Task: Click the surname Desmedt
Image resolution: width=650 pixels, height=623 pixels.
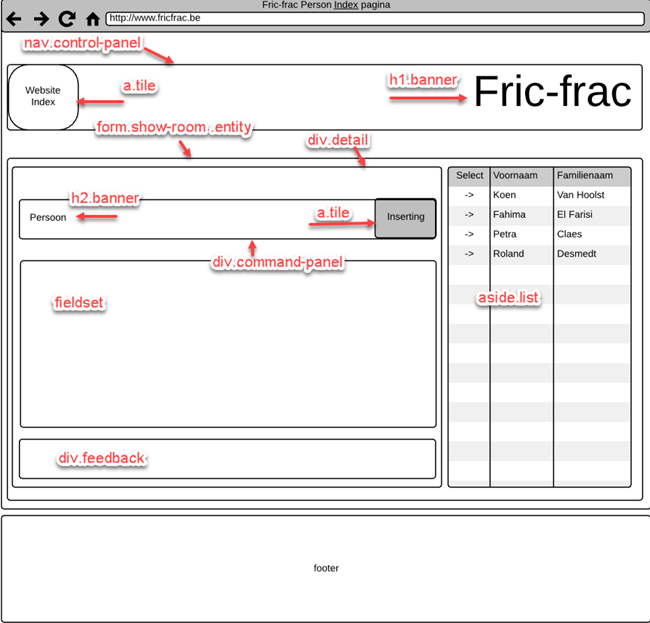Action: tap(576, 254)
